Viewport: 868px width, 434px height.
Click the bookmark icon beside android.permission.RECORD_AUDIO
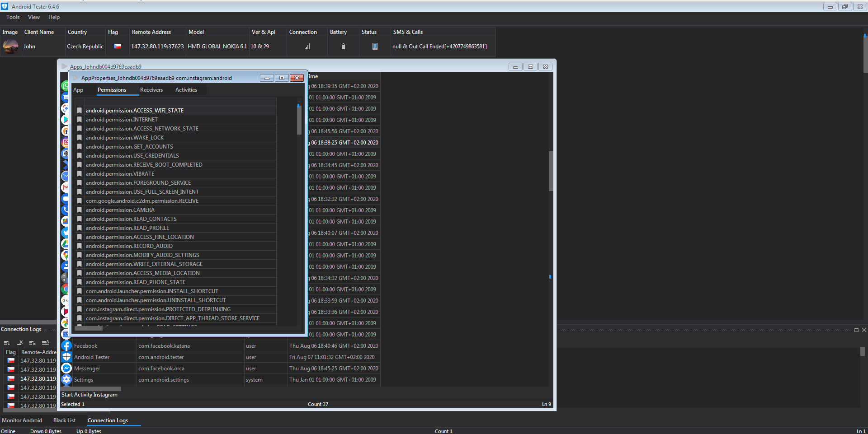coord(80,246)
